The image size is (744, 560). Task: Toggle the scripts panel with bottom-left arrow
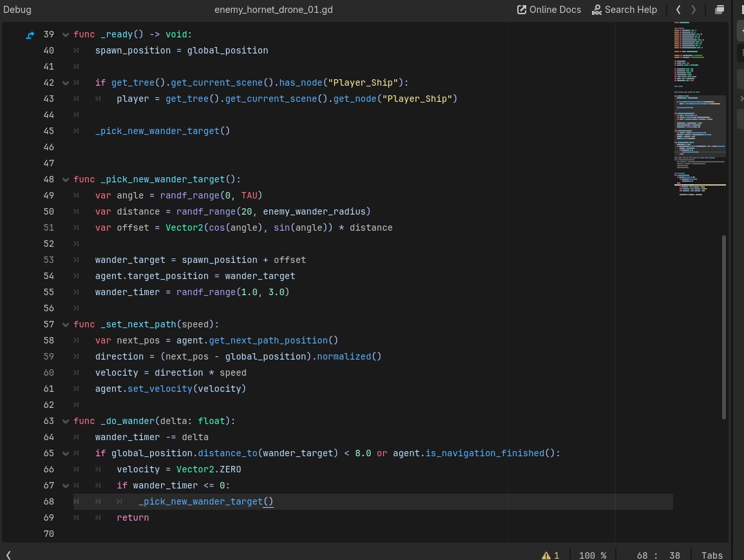8,555
